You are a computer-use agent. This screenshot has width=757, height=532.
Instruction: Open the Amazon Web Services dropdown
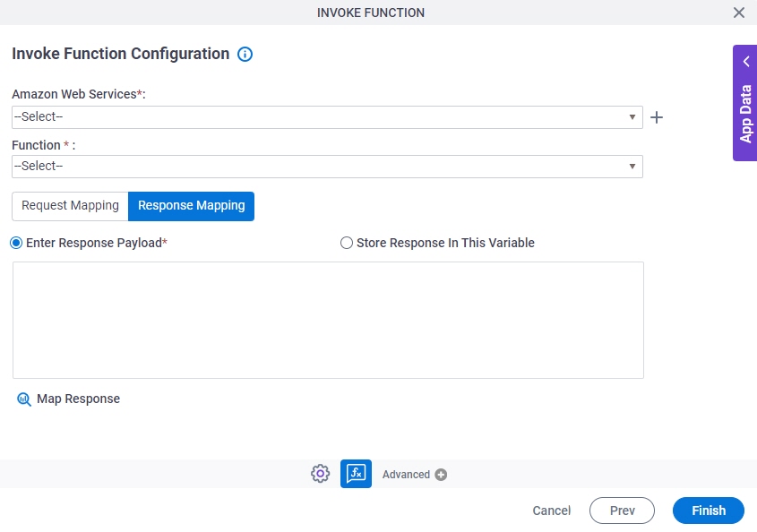point(632,116)
